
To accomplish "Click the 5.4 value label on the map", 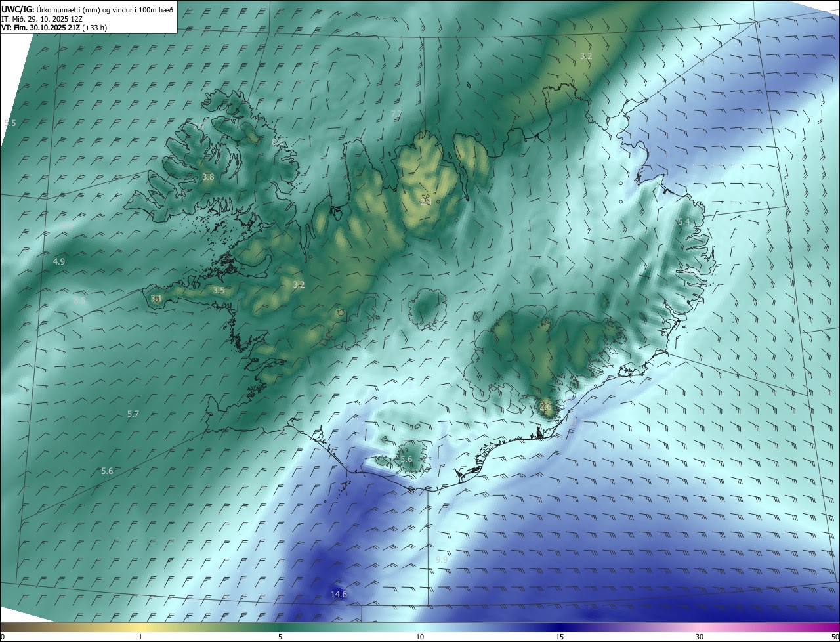I will [x=684, y=221].
